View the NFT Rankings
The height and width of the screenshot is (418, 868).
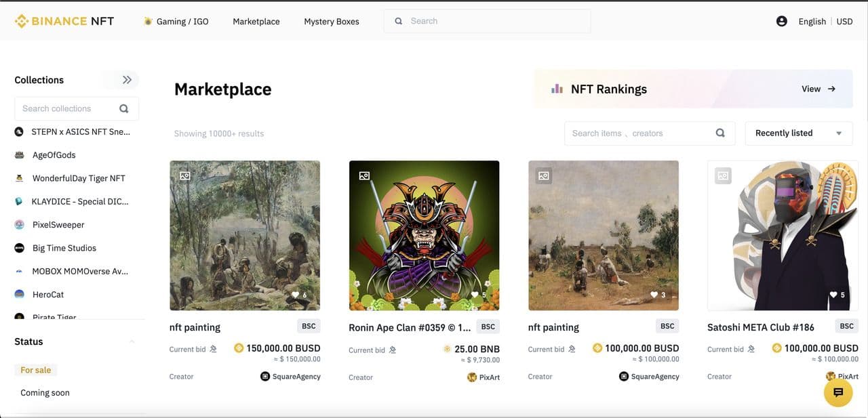pos(818,89)
